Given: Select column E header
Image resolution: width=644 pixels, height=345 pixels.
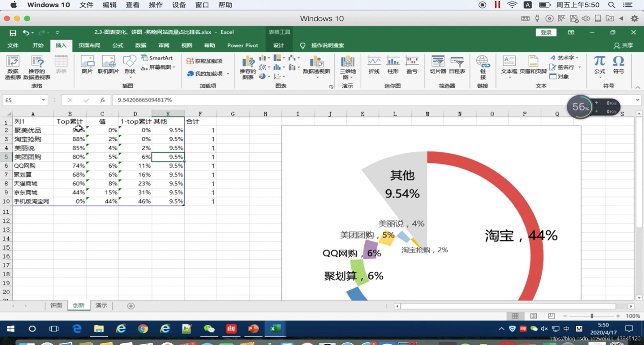Looking at the screenshot, I should (168, 114).
